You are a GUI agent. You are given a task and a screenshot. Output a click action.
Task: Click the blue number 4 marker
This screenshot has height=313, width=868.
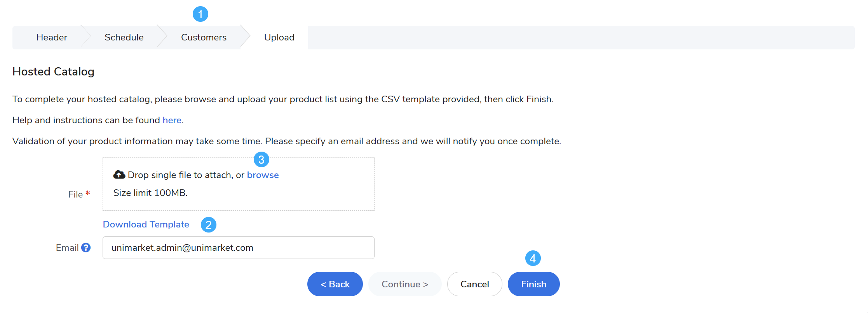tap(533, 258)
